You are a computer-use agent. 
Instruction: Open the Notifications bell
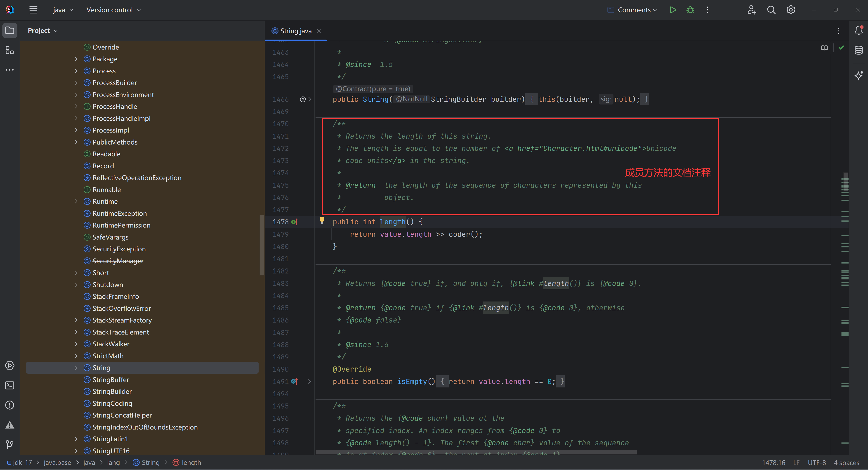859,30
